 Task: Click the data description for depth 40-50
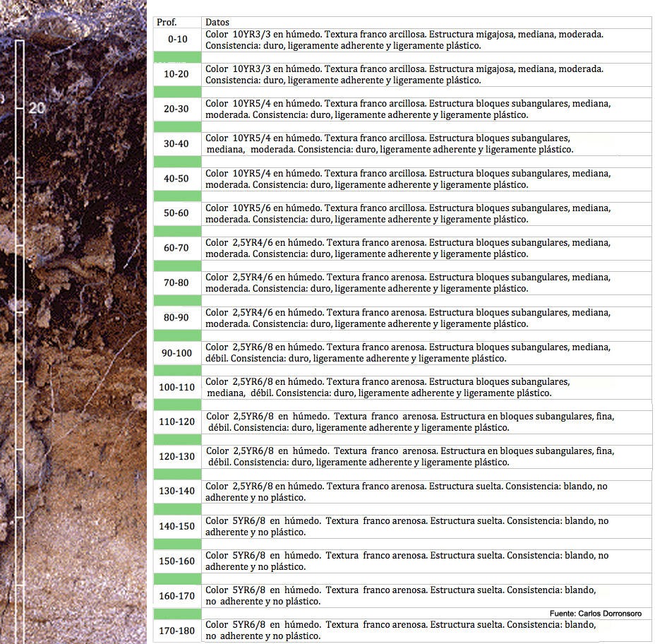[426, 179]
